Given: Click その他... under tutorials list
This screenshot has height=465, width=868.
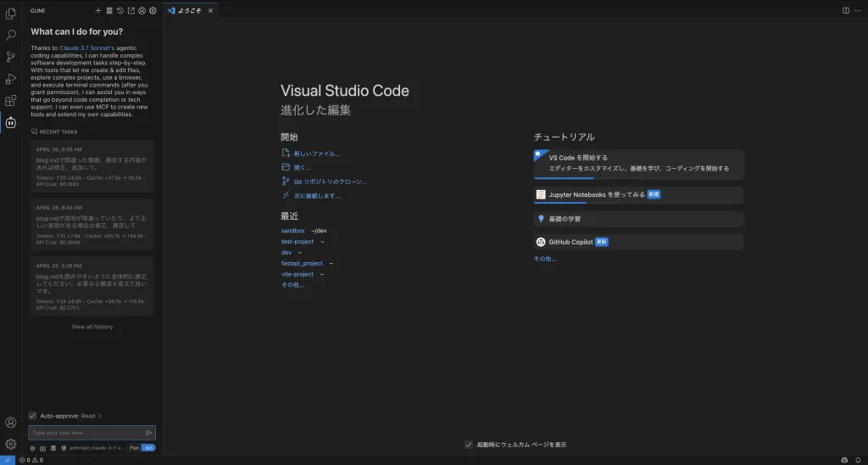Looking at the screenshot, I should [x=545, y=259].
